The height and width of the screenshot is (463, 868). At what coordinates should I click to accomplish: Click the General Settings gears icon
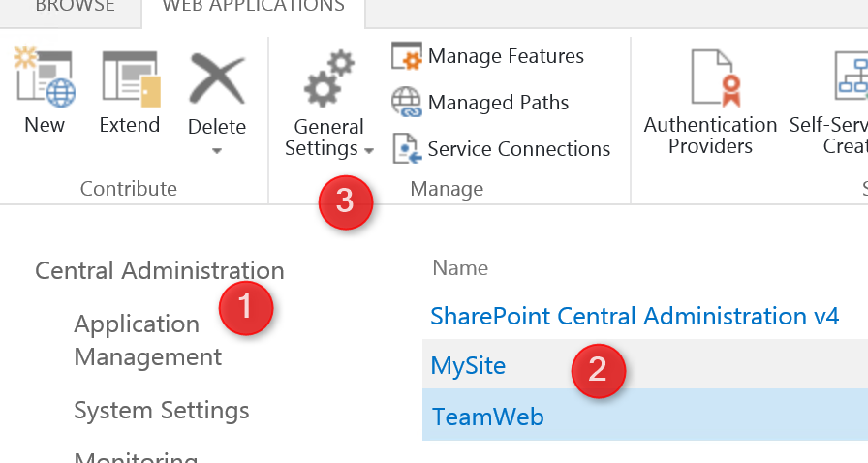(x=328, y=78)
